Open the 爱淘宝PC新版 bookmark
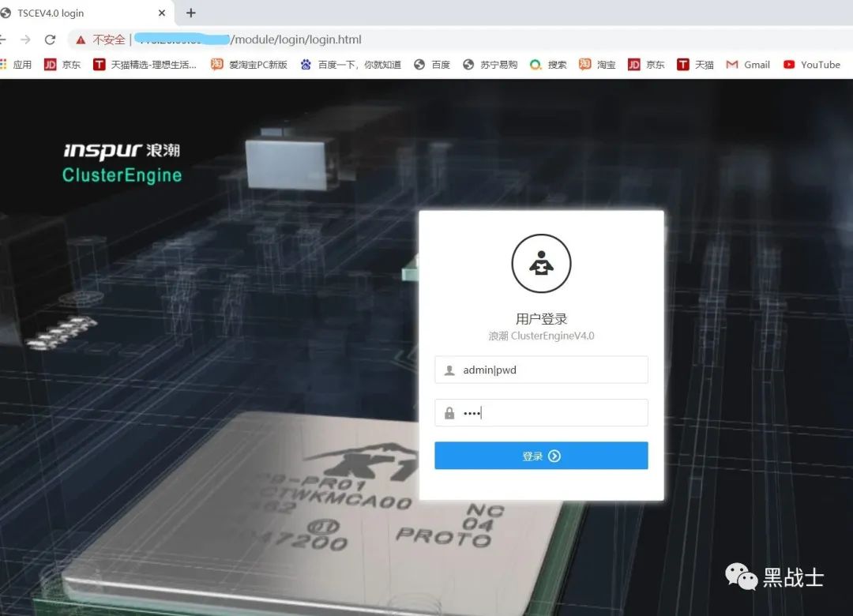The image size is (853, 616). click(x=249, y=65)
